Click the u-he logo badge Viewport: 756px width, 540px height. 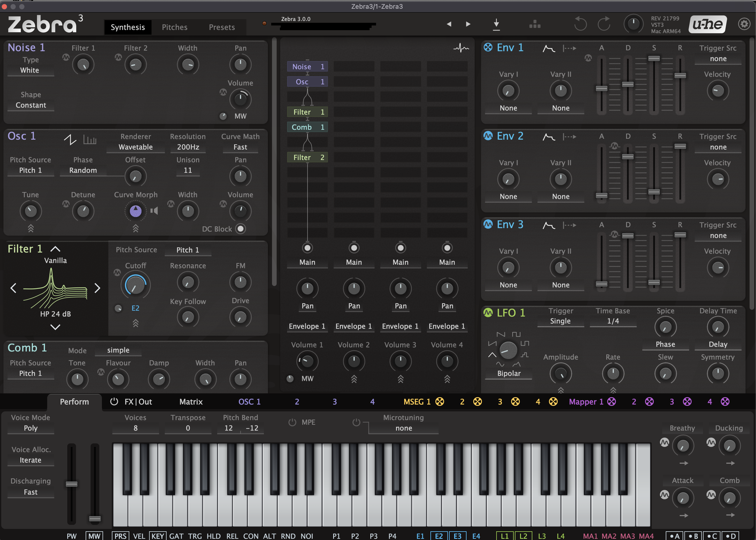pos(708,24)
